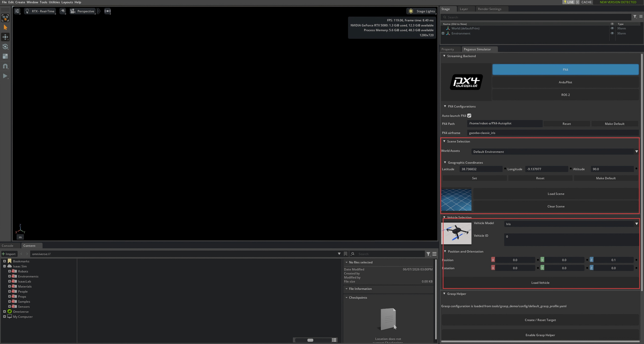Open the Create menu

click(20, 2)
